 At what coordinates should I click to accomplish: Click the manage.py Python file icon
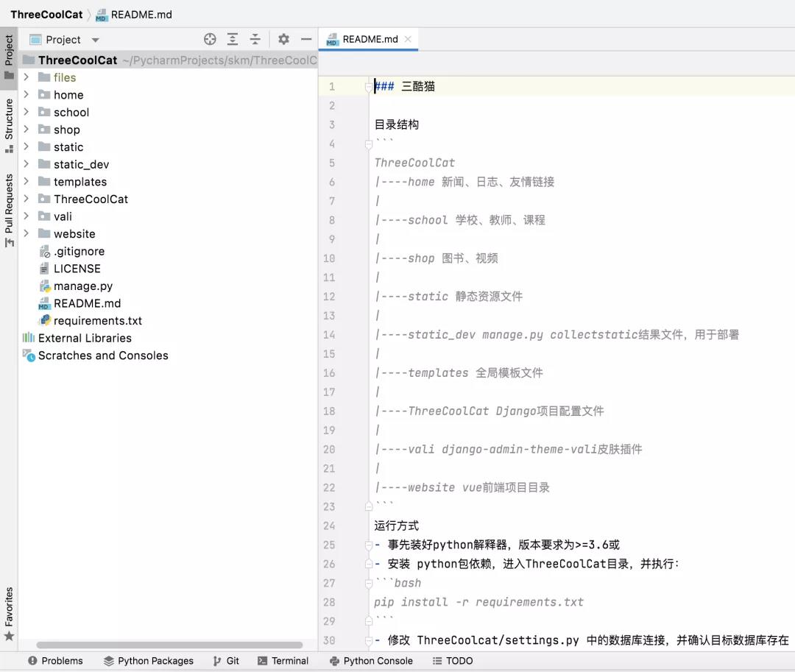45,286
